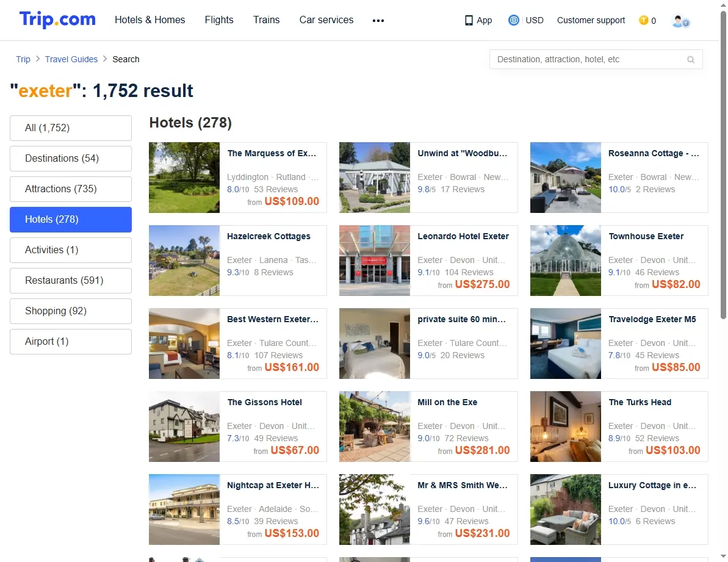The image size is (728, 562).
Task: Open the user profile avatar
Action: (680, 21)
